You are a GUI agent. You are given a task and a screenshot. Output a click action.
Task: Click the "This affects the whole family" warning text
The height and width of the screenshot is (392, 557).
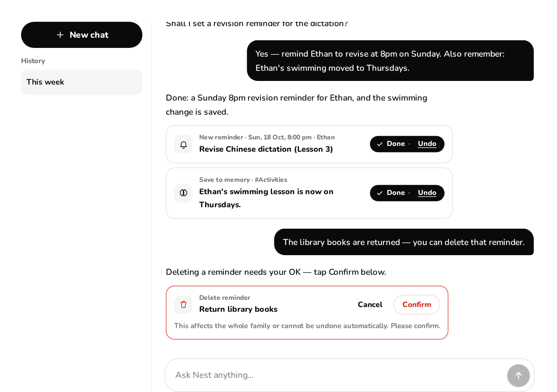tap(307, 326)
